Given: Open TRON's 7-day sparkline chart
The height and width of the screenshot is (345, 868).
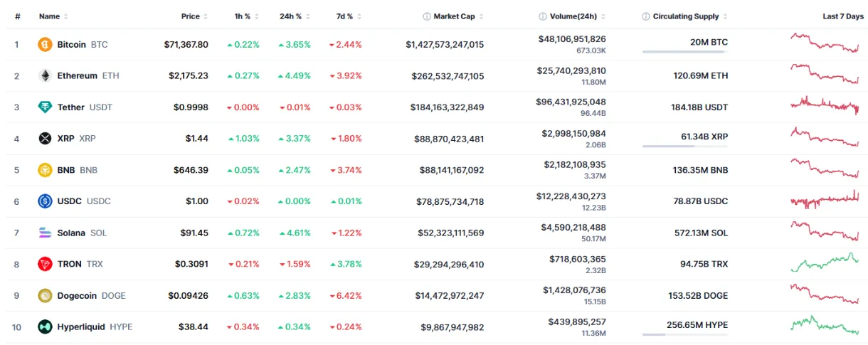Looking at the screenshot, I should [825, 263].
